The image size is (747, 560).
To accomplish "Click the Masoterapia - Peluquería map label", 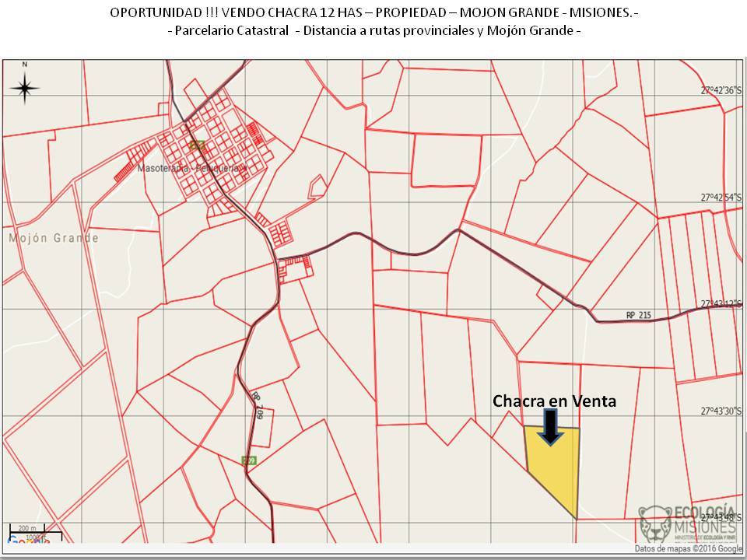I will [191, 168].
